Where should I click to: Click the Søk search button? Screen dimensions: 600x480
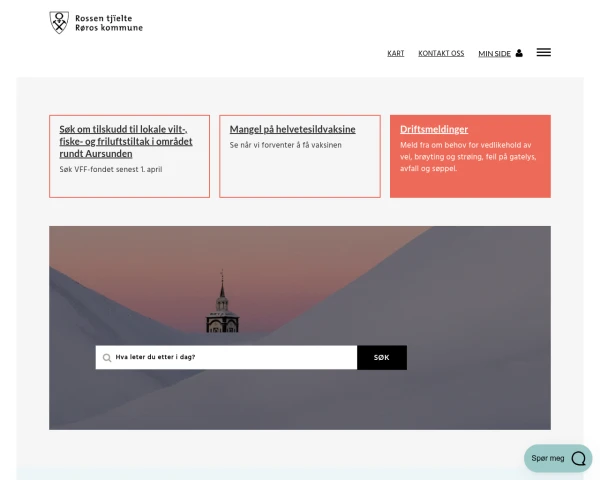click(x=382, y=358)
